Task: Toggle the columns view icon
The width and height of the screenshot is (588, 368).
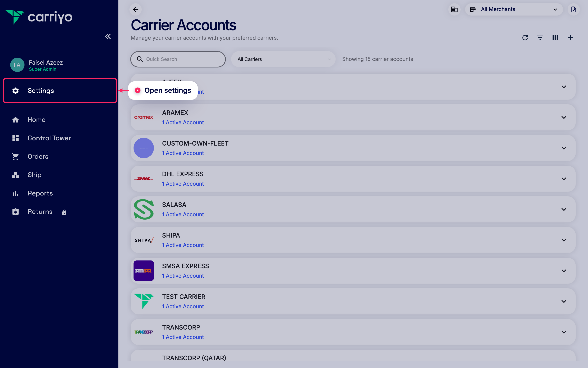Action: coord(556,37)
